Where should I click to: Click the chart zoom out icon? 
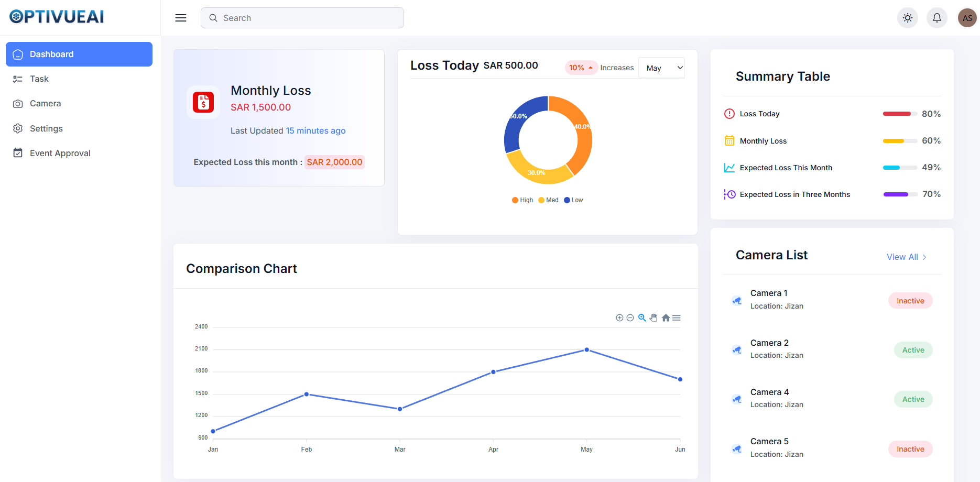[630, 318]
